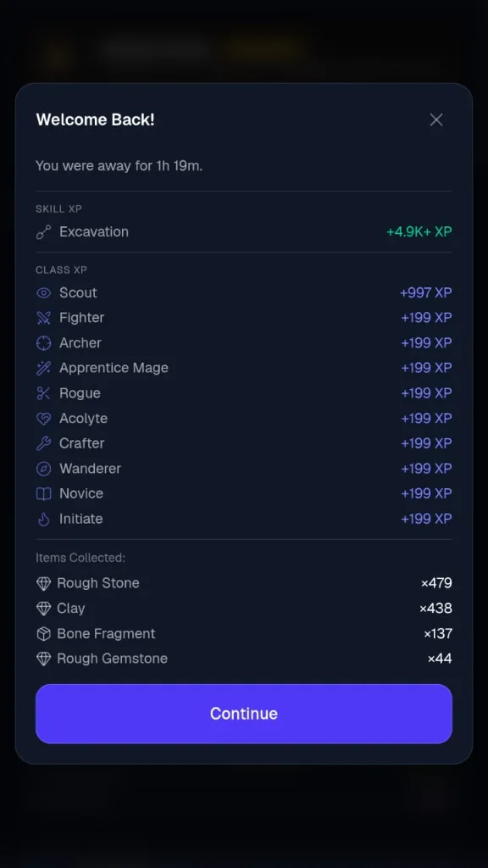The width and height of the screenshot is (488, 868).
Task: Click the Clay item icon
Action: click(44, 609)
